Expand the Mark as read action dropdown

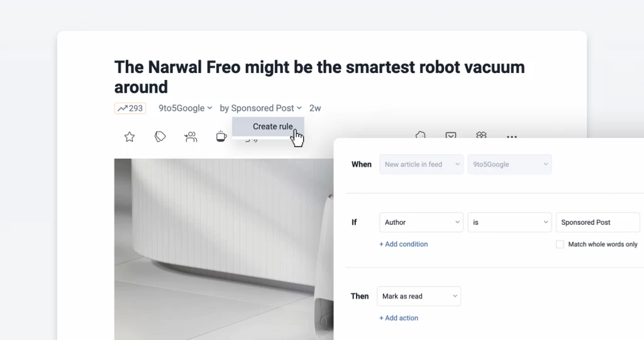419,296
